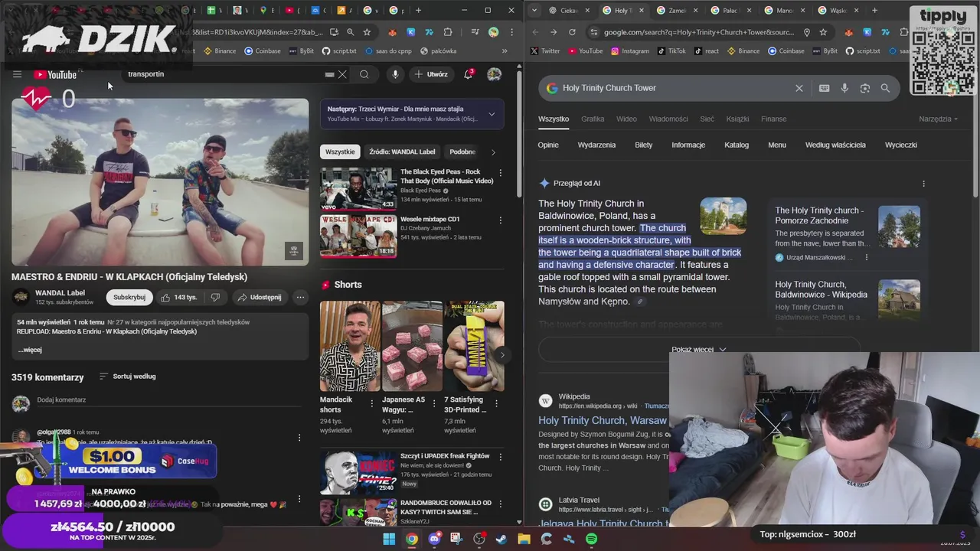
Task: Subscribe to WANDAL Label channel
Action: (x=129, y=297)
